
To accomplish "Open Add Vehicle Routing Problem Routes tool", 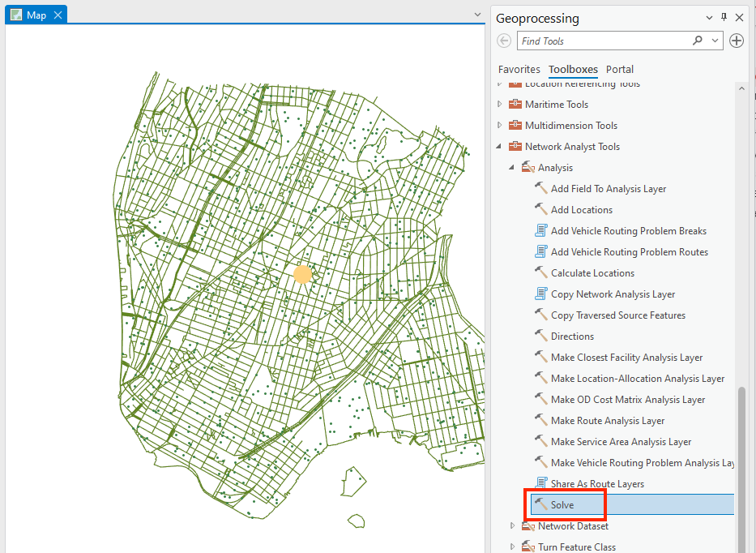I will pos(630,252).
